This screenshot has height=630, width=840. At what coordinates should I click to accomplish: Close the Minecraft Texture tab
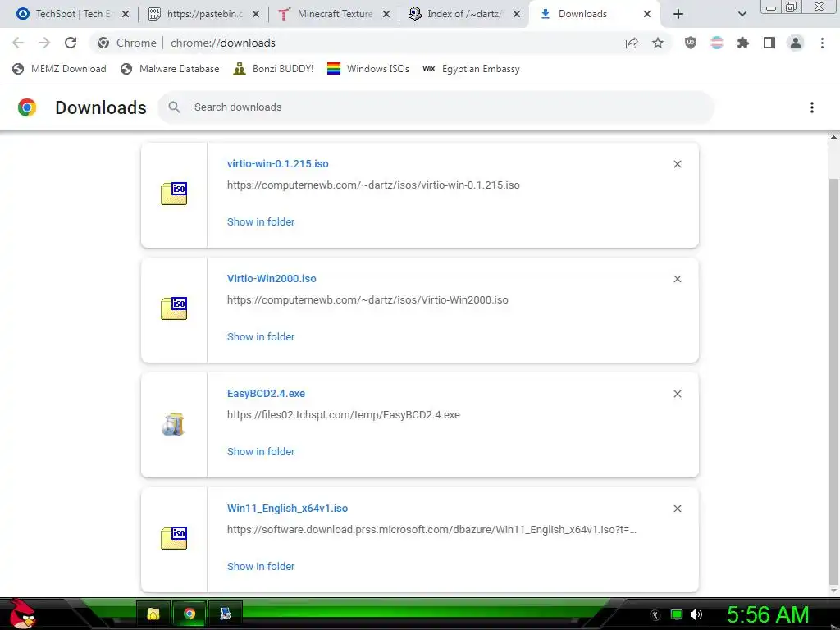[x=386, y=14]
